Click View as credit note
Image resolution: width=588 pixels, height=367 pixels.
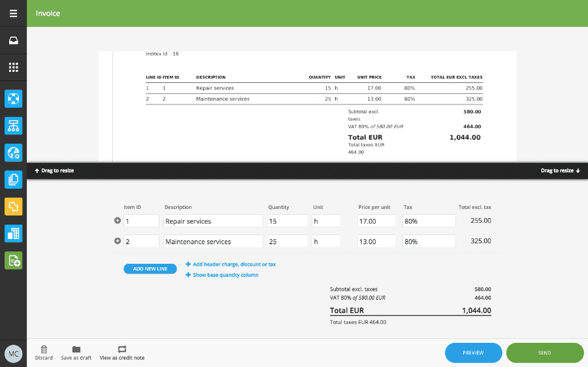click(122, 353)
